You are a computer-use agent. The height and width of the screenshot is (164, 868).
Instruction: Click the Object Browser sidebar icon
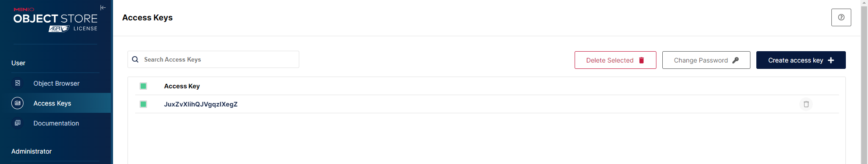click(18, 83)
